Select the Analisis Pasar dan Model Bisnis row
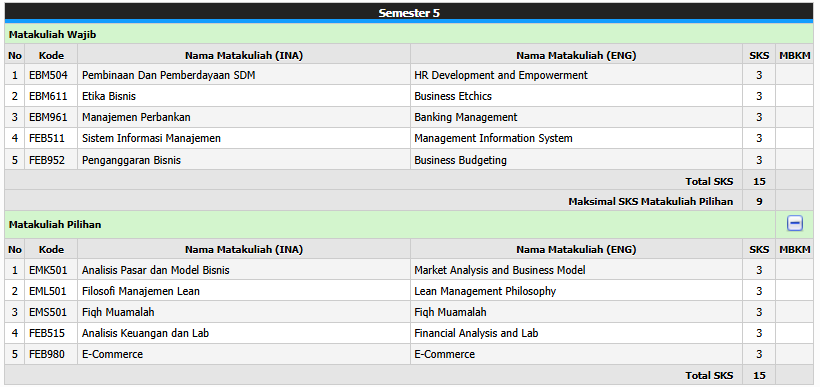This screenshot has width=820, height=387. (409, 270)
